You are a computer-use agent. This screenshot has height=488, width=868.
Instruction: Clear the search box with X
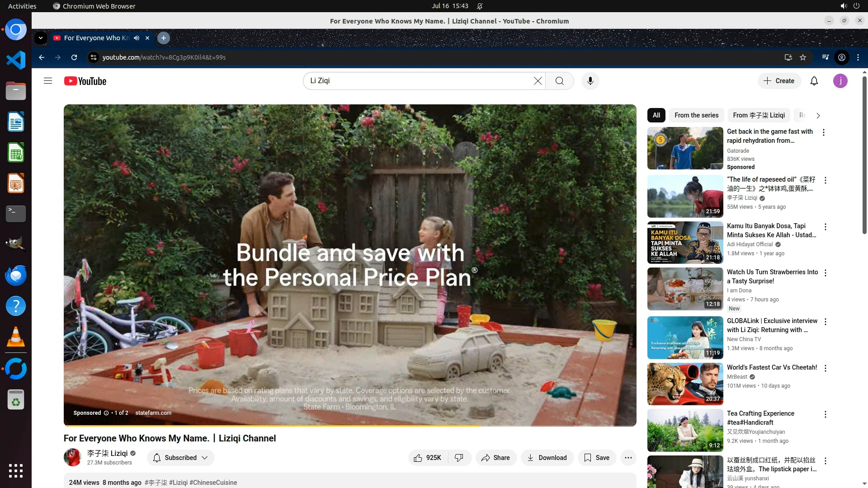click(538, 81)
